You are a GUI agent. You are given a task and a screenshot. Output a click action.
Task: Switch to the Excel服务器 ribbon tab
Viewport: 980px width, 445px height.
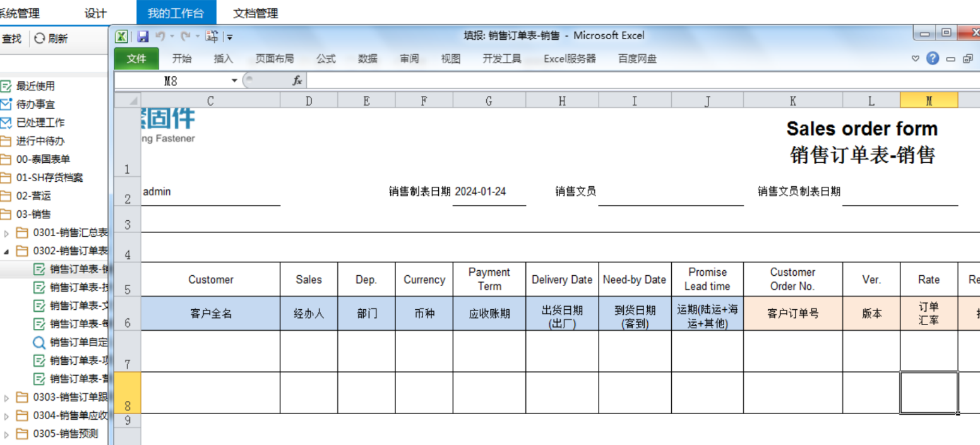(x=570, y=59)
